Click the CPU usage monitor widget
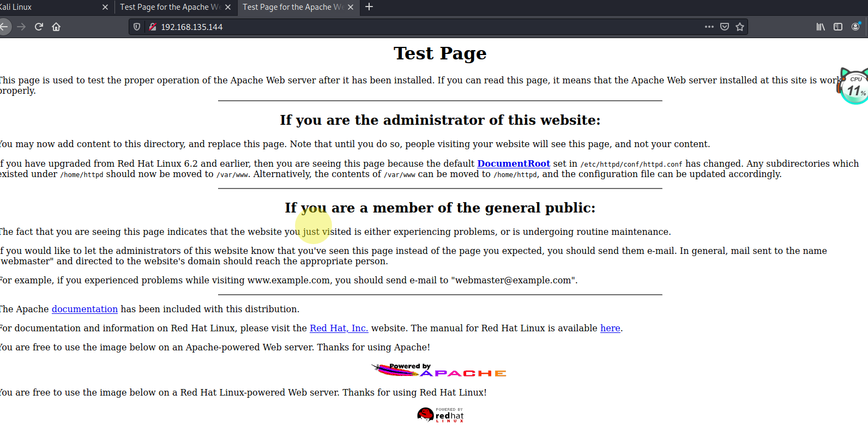Viewport: 868px width, 437px height. click(853, 86)
